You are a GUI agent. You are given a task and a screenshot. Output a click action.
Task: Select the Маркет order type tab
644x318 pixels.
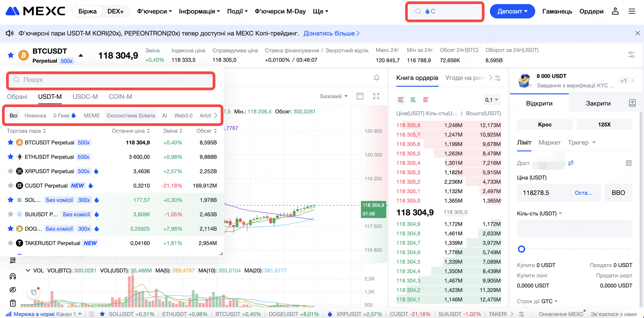[x=549, y=142]
